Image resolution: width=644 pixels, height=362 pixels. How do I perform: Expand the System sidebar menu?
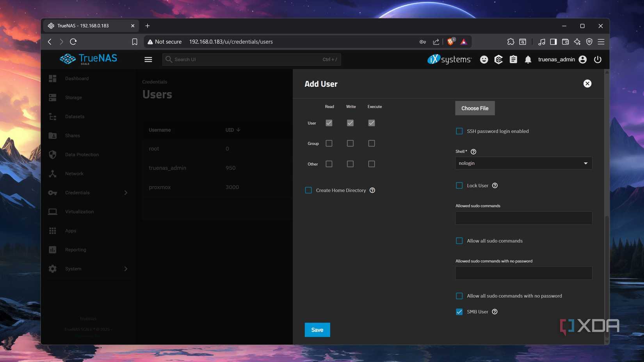point(125,268)
